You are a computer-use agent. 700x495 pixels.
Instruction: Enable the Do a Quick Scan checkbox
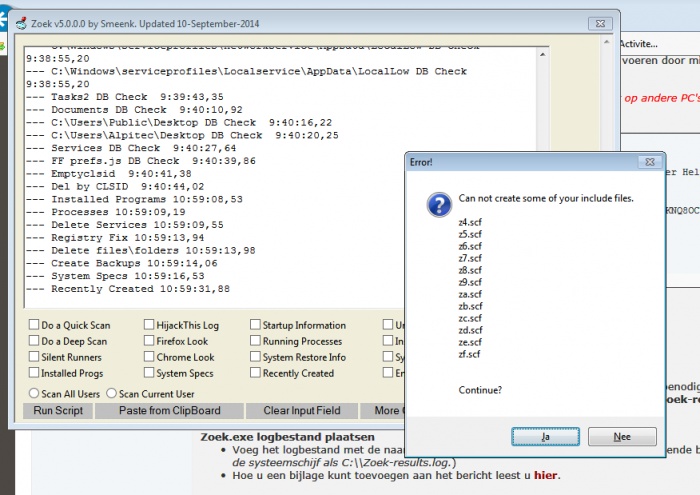[34, 324]
